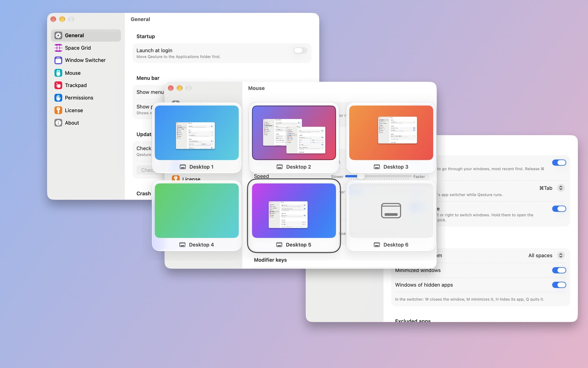The image size is (588, 368).
Task: Click the 'Startup' section heading
Action: pyautogui.click(x=146, y=36)
